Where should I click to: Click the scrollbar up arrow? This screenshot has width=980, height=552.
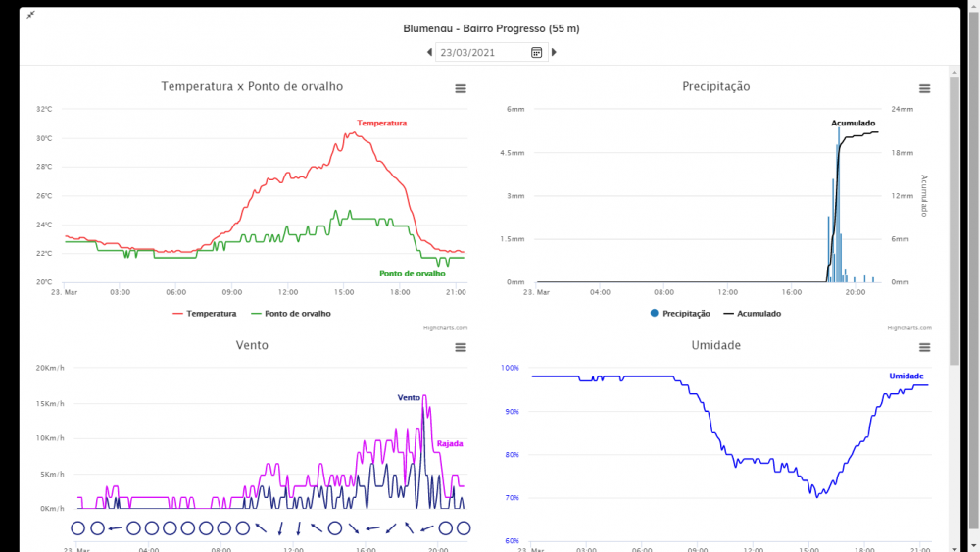point(955,72)
